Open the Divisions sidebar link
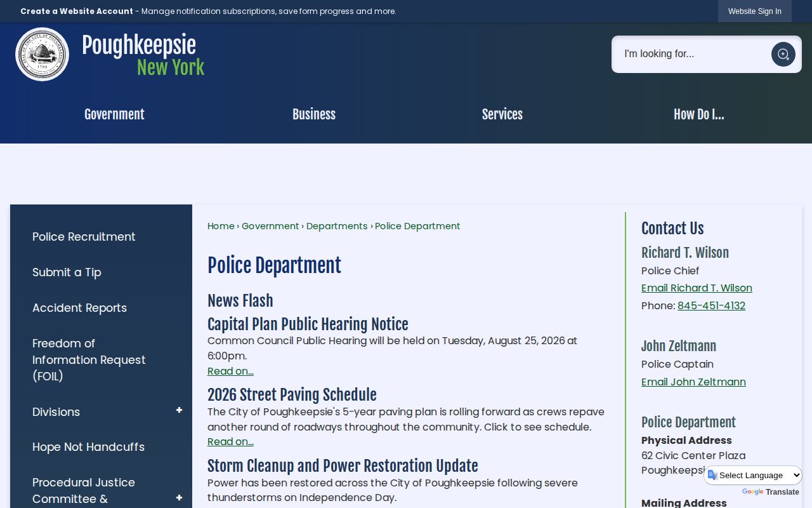Screen dimensions: 812x508 56,411
